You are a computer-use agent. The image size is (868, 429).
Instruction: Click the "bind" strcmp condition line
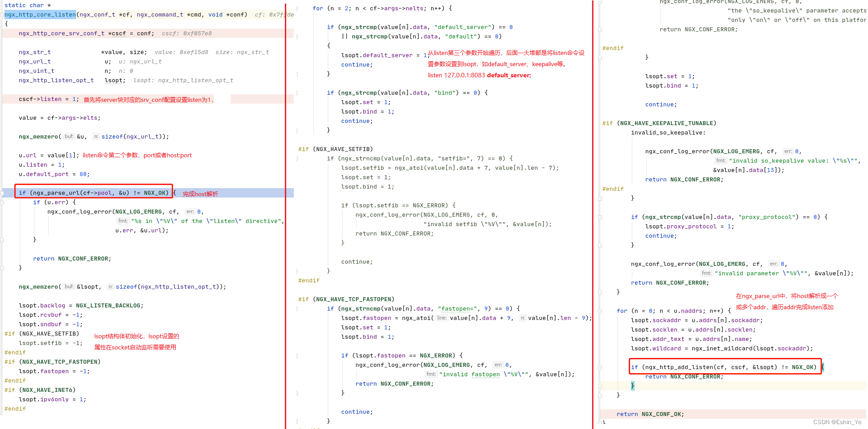(407, 93)
